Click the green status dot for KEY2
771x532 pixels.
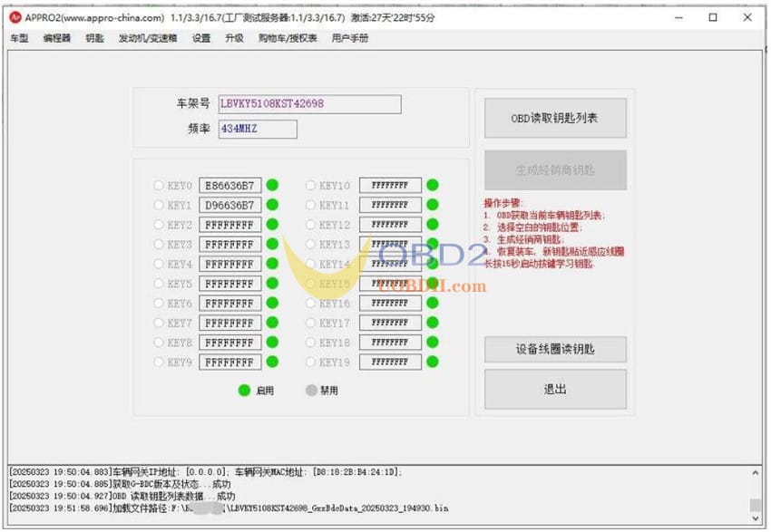point(272,225)
